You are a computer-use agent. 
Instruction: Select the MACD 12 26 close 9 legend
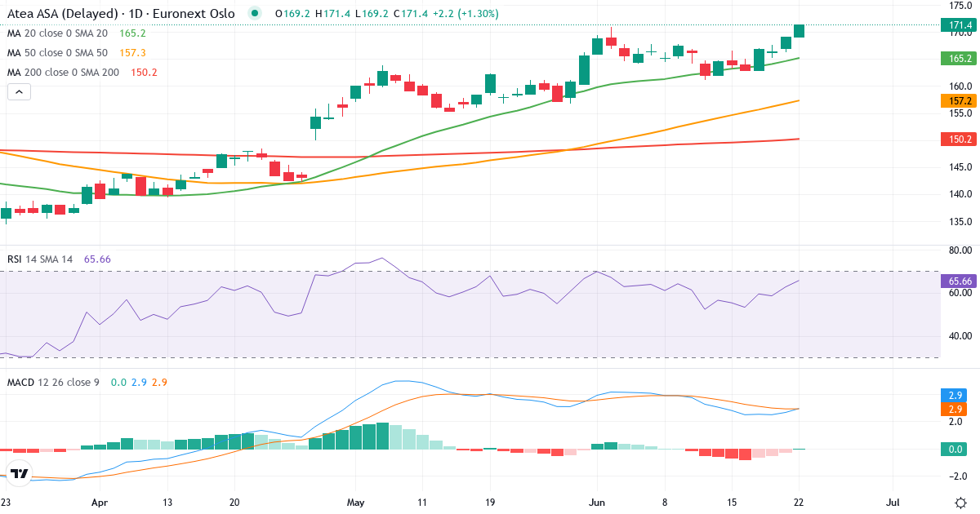click(x=53, y=382)
